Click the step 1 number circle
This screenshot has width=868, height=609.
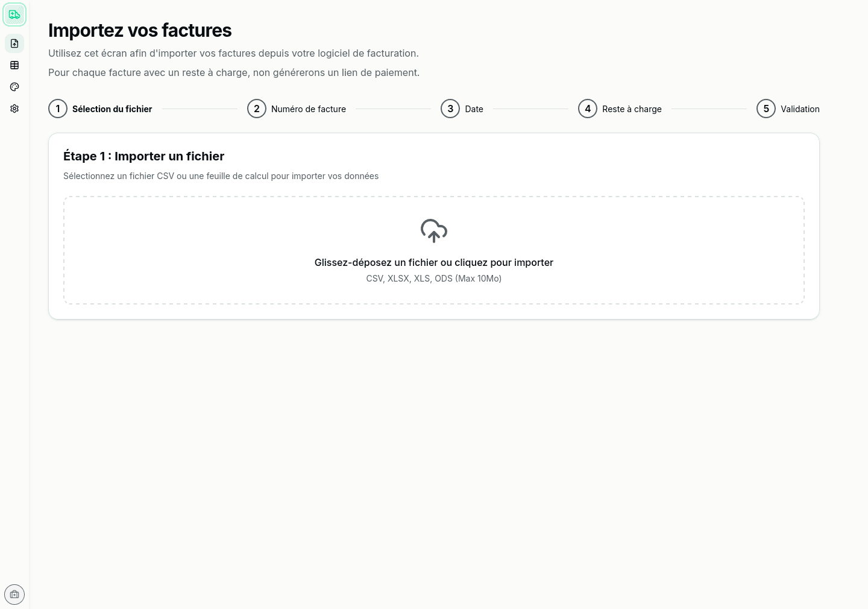[x=58, y=109]
